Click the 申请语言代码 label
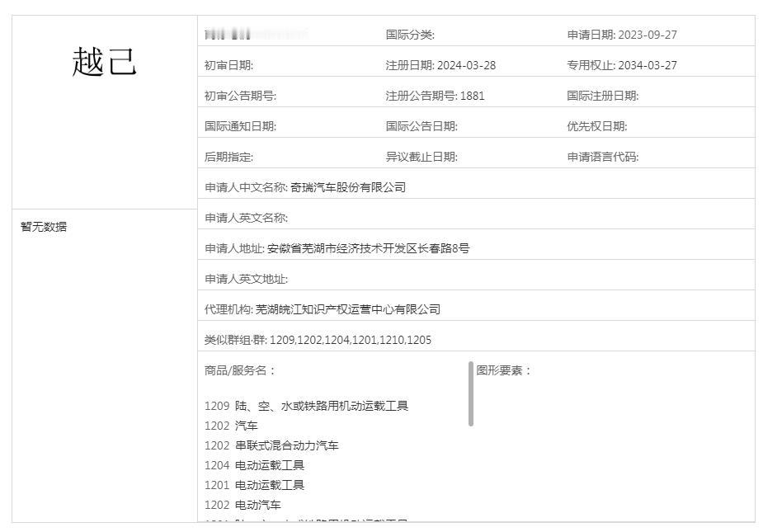Viewport: 763px width, 532px height. pos(603,157)
